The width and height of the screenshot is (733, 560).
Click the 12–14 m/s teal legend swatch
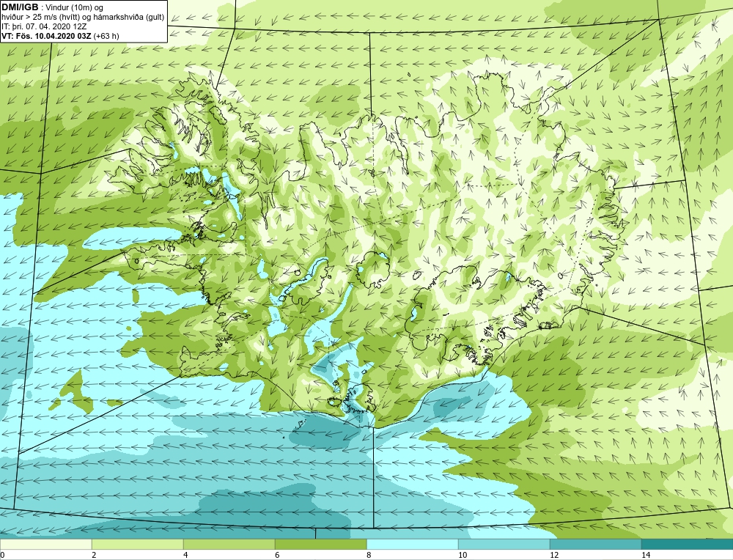pyautogui.click(x=595, y=544)
